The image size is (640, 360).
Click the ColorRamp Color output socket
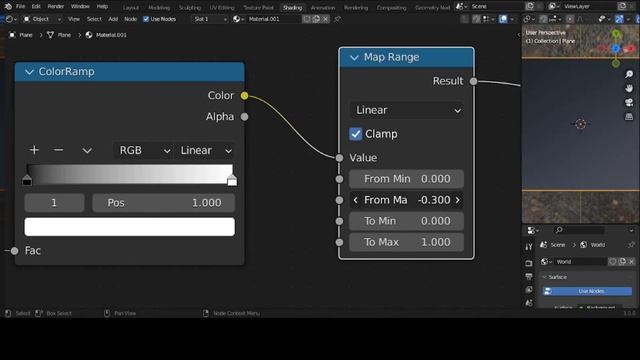point(244,96)
